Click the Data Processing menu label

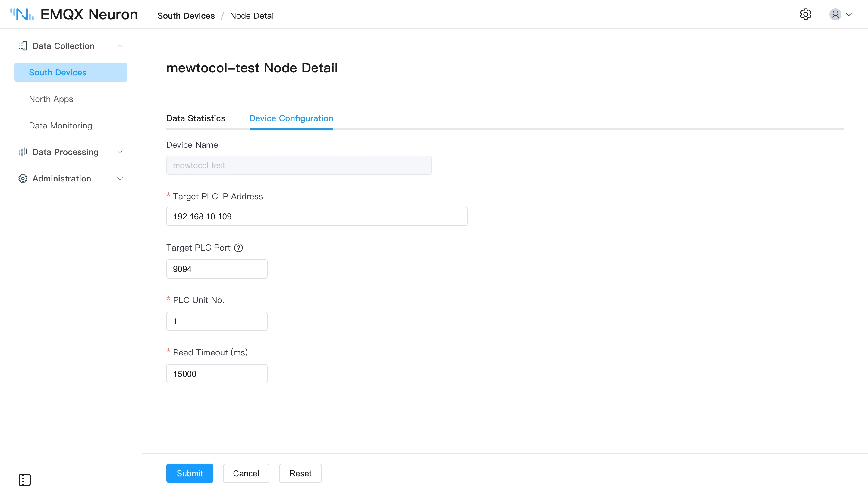click(x=65, y=152)
